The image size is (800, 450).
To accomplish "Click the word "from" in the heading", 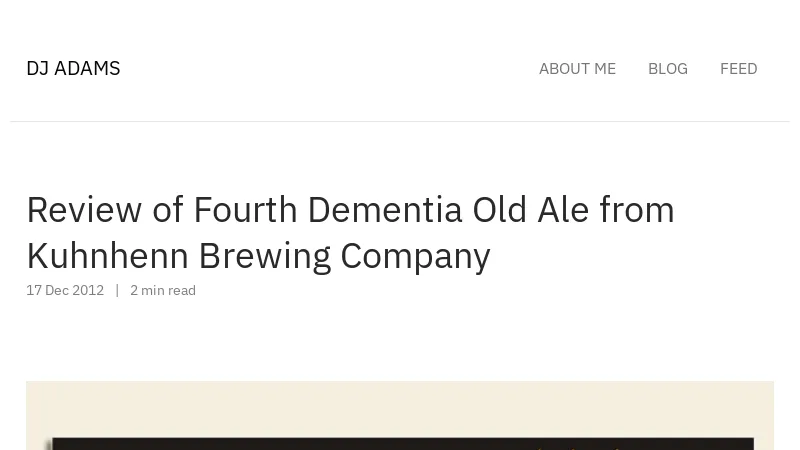I will click(x=637, y=210).
